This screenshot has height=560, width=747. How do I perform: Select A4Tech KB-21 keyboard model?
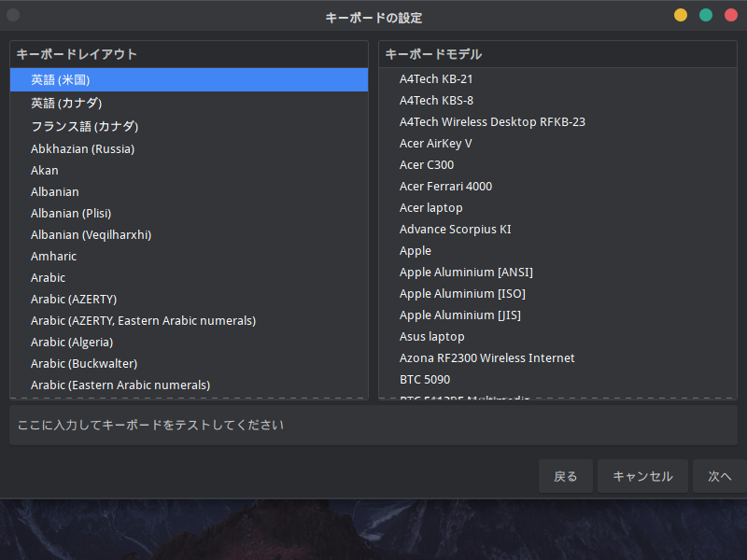557,79
